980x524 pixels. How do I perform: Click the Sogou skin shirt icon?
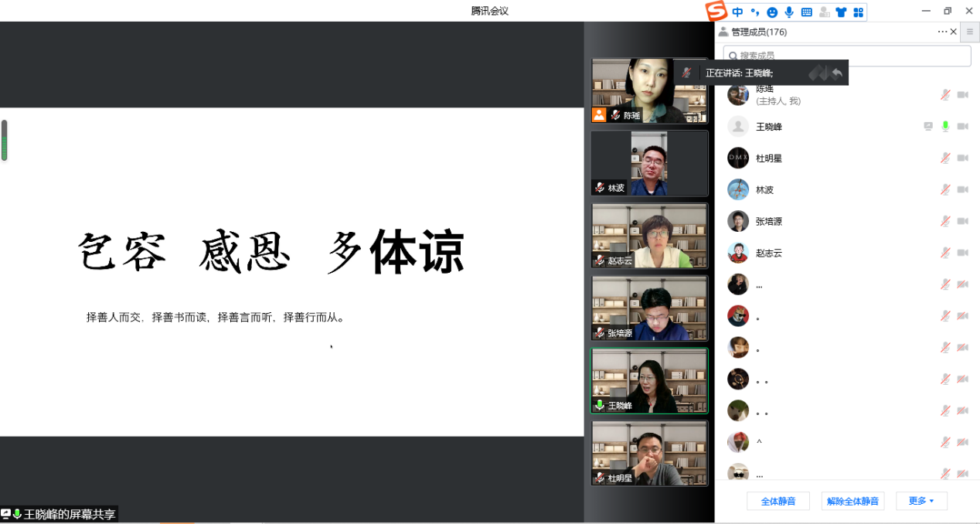tap(841, 12)
